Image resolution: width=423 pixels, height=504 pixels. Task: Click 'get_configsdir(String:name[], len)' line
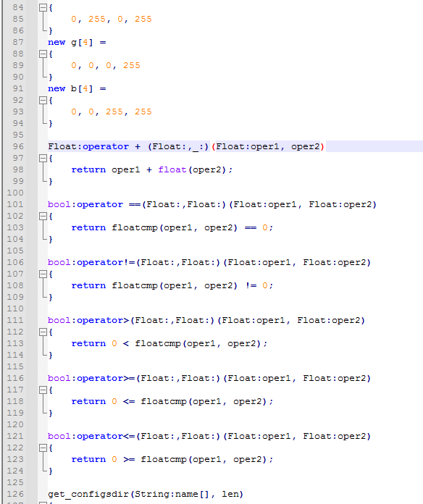click(x=146, y=494)
